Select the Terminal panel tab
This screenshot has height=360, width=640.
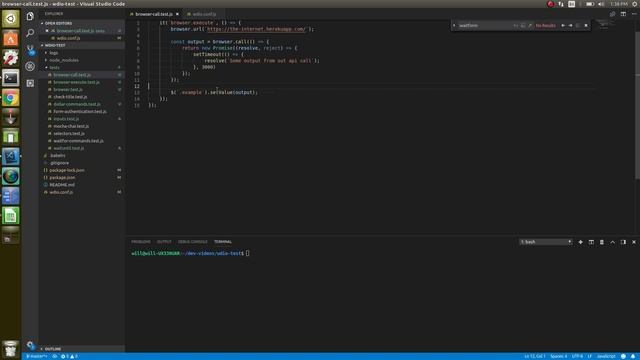pos(223,242)
